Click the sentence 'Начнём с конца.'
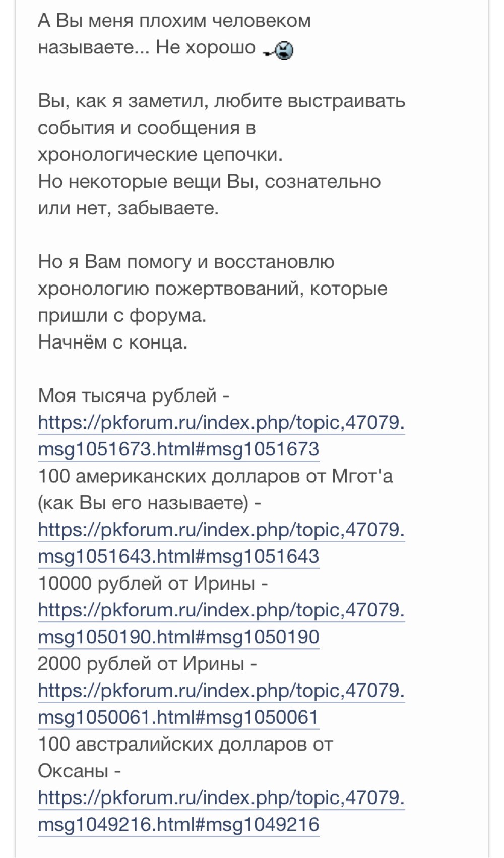Viewport: 504px width, 858px height. [x=112, y=342]
